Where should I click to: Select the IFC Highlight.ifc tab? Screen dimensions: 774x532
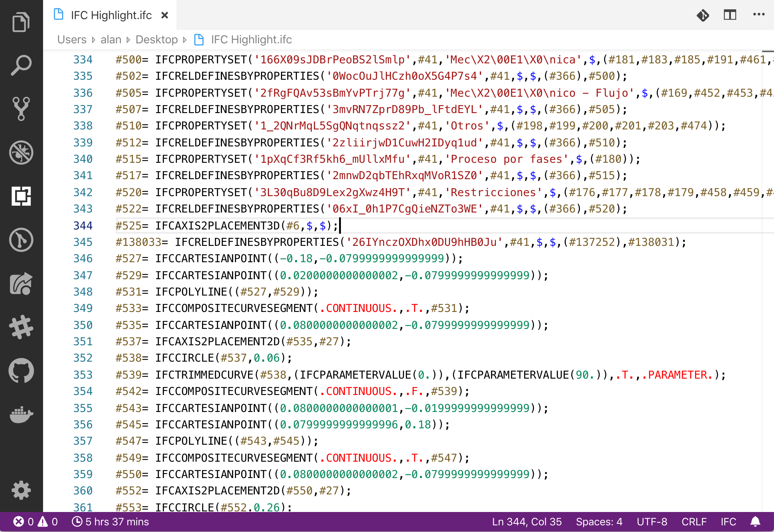point(111,15)
